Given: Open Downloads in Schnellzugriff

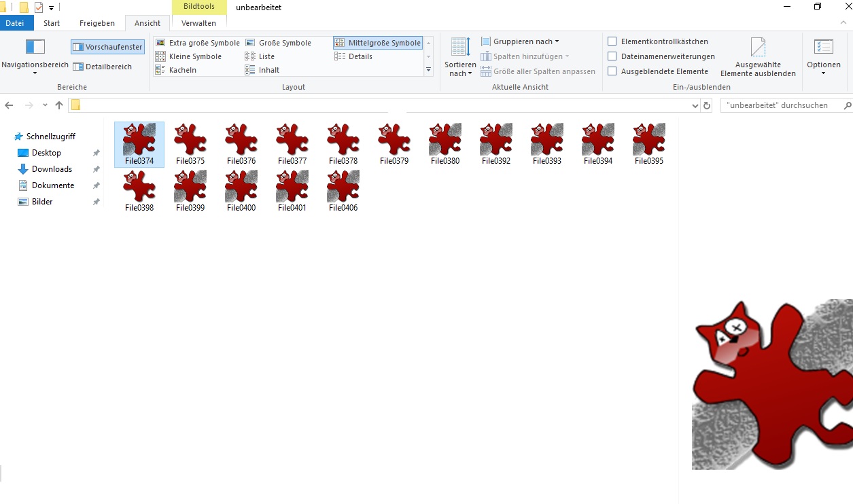Looking at the screenshot, I should (x=52, y=169).
